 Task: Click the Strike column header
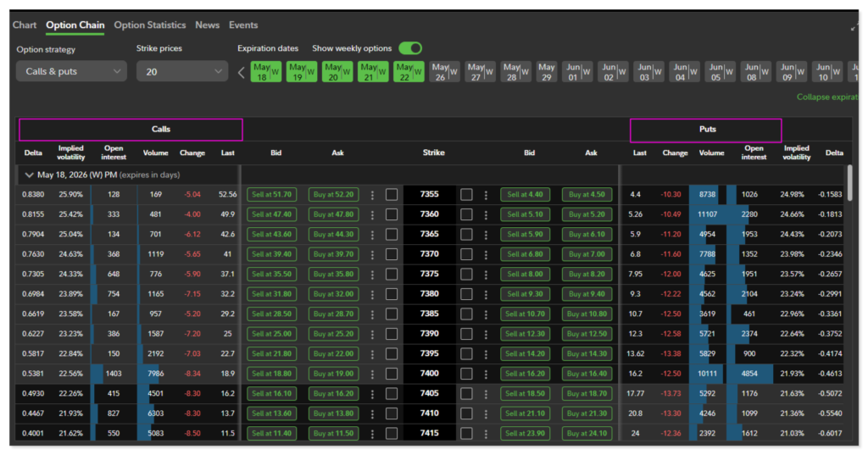coord(433,153)
